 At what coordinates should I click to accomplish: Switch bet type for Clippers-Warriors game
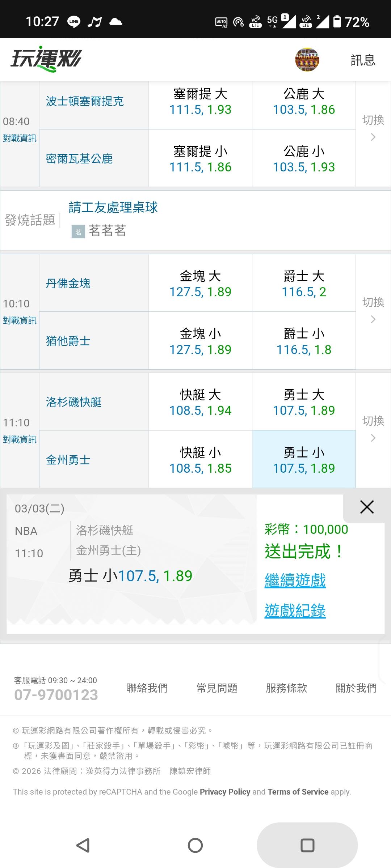pos(373,428)
